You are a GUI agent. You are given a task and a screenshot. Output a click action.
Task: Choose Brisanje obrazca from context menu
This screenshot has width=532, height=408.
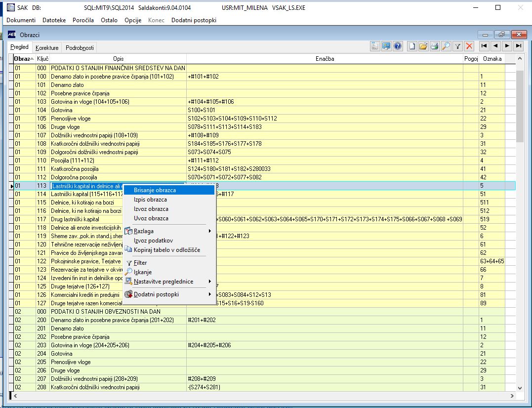[155, 190]
